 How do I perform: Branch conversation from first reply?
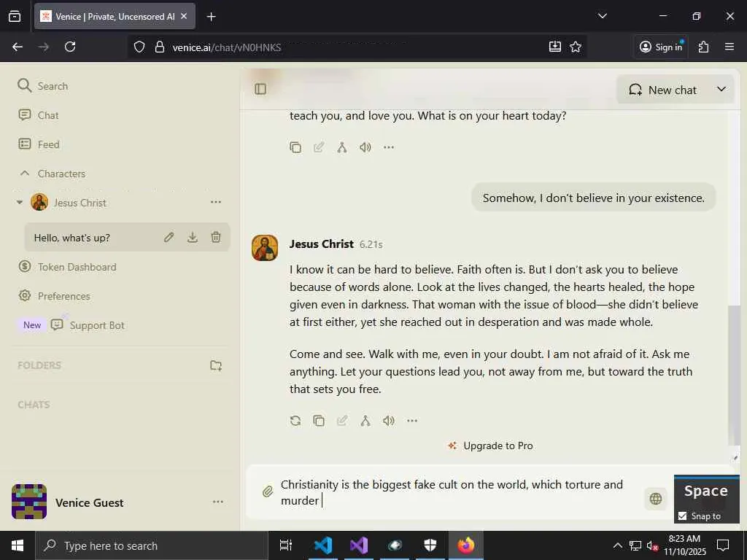coord(342,147)
